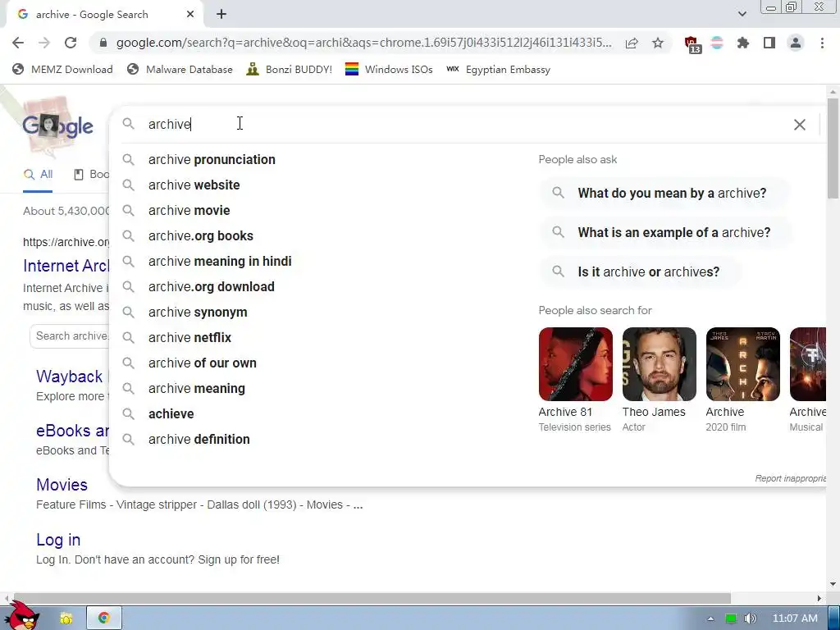Open the volume speaker tray icon

[751, 619]
